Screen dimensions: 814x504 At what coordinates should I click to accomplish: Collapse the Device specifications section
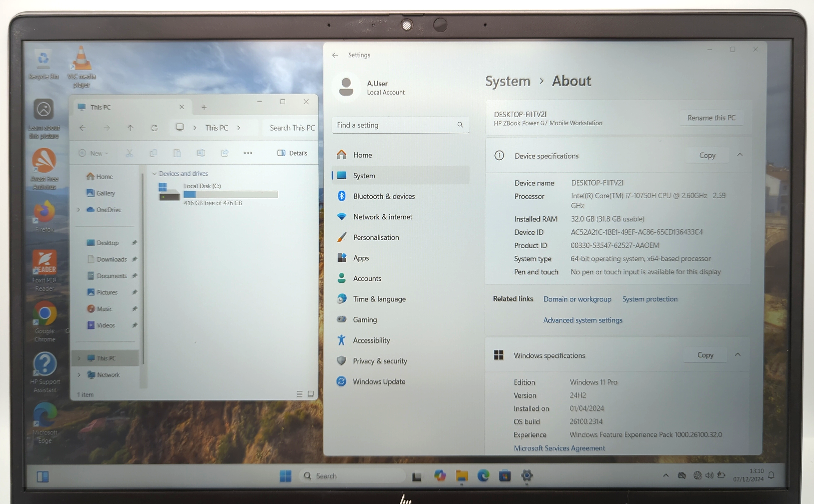pyautogui.click(x=740, y=155)
